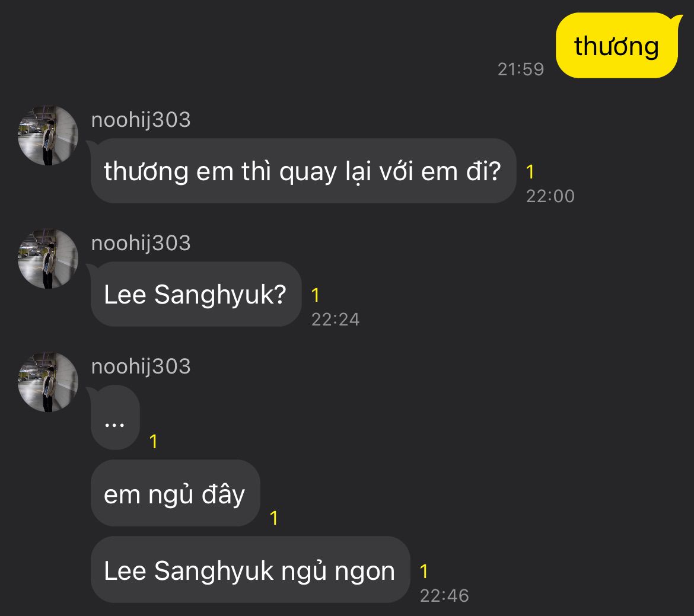The image size is (694, 616).
Task: Open profile avatar beside the "..." message
Action: (x=48, y=382)
